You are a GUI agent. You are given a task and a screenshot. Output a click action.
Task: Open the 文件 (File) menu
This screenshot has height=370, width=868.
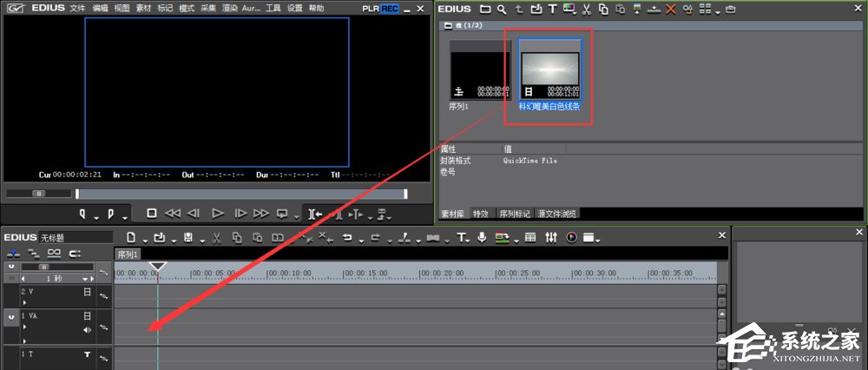(77, 8)
